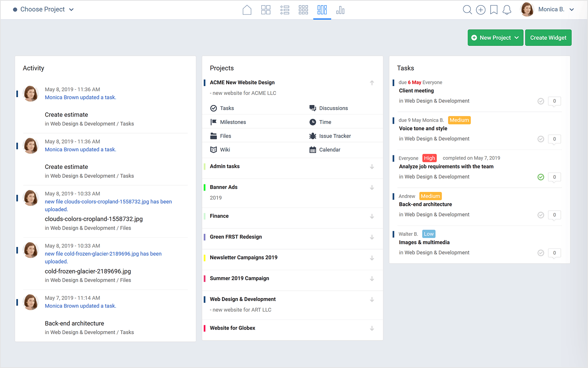Open the Monica B. user menu arrow

click(571, 10)
